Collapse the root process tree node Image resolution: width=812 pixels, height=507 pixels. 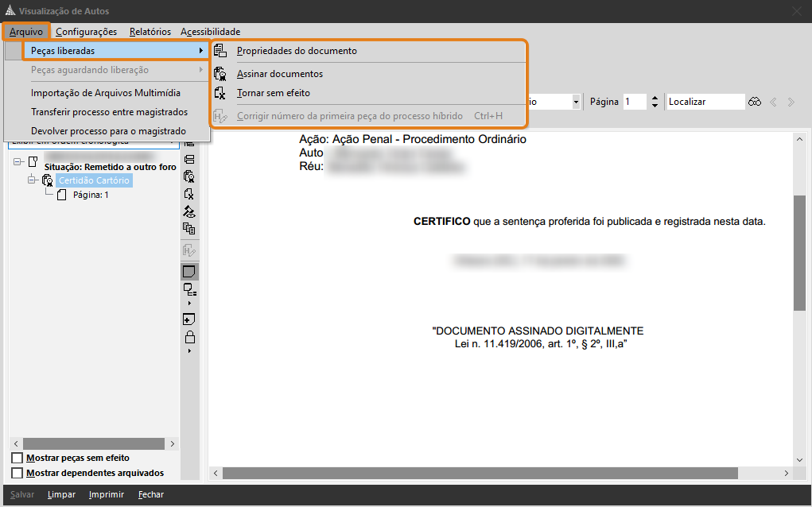tap(17, 161)
